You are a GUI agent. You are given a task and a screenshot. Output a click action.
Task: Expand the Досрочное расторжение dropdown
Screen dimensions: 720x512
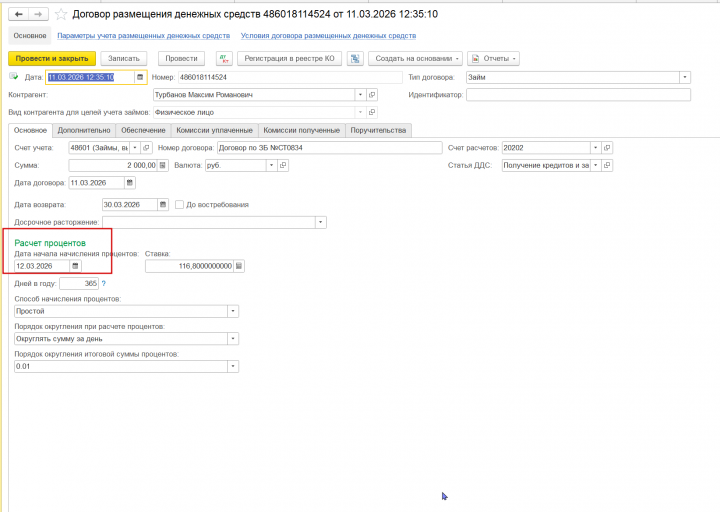[x=321, y=222]
